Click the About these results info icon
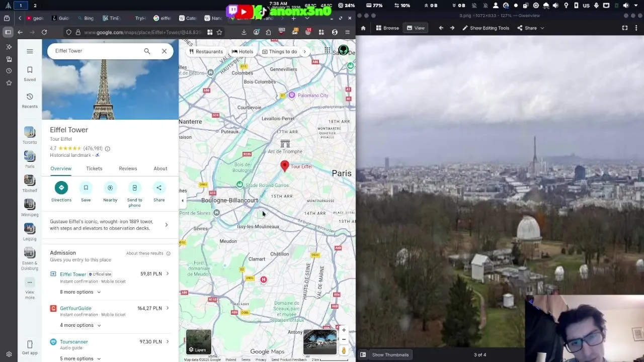Viewport: 644px width, 362px height. (168, 253)
